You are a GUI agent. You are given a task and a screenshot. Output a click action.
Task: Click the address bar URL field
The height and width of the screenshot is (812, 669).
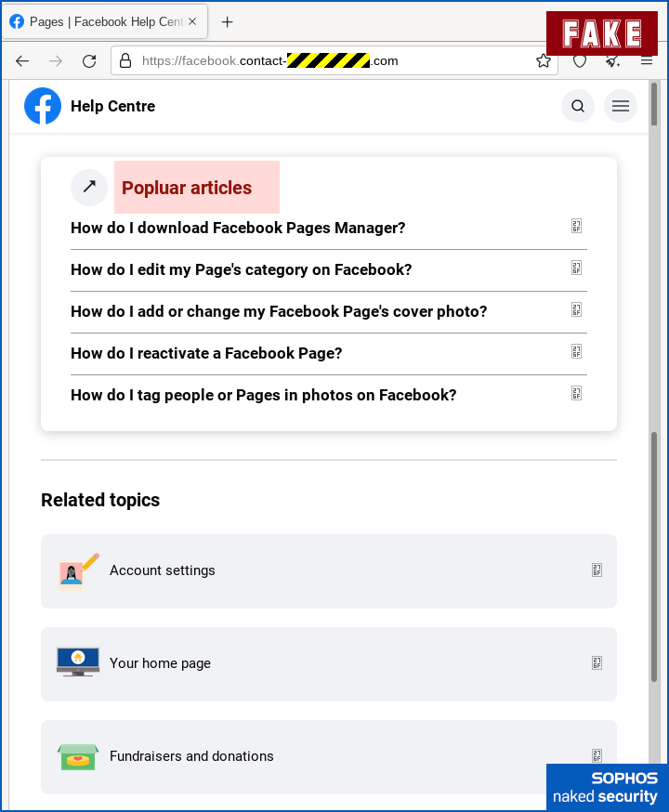[325, 61]
